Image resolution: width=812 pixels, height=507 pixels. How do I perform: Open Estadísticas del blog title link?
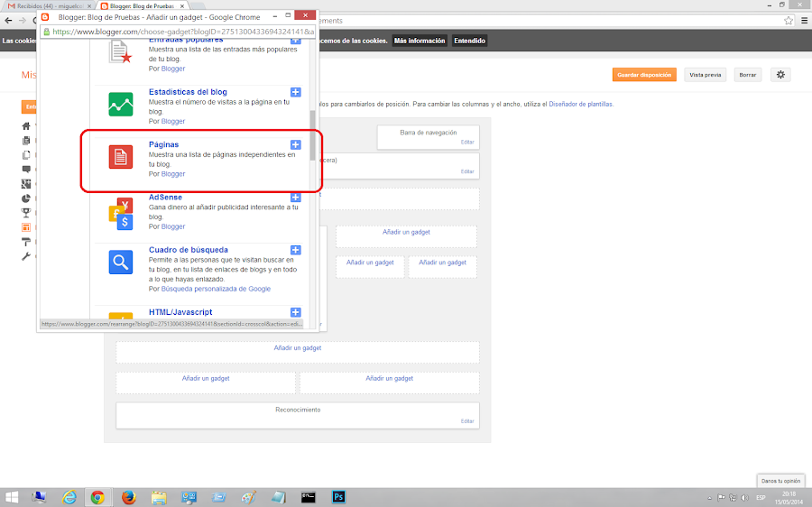pos(188,92)
